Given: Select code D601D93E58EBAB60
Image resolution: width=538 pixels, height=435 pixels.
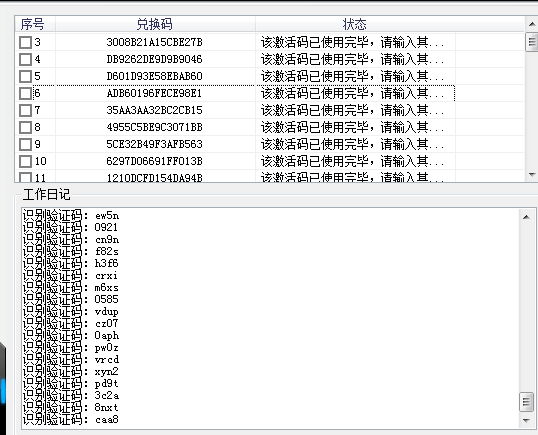Looking at the screenshot, I should (154, 76).
